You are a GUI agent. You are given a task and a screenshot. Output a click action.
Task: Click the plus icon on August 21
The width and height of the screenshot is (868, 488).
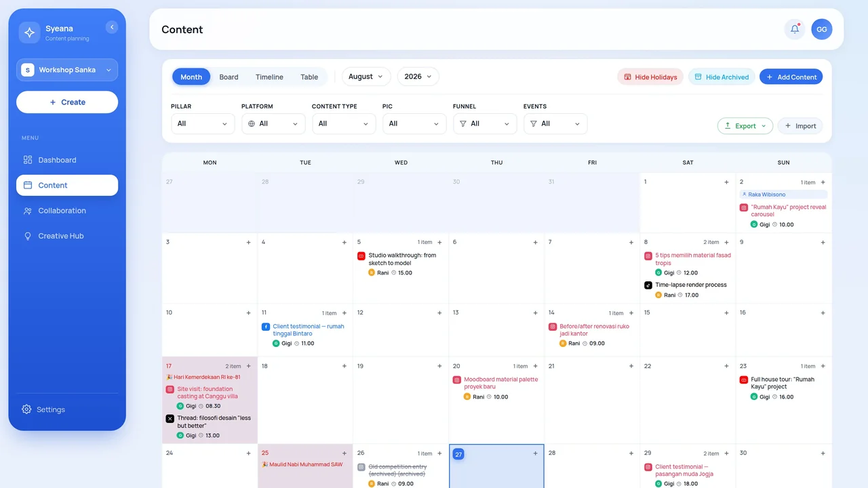[x=631, y=366]
